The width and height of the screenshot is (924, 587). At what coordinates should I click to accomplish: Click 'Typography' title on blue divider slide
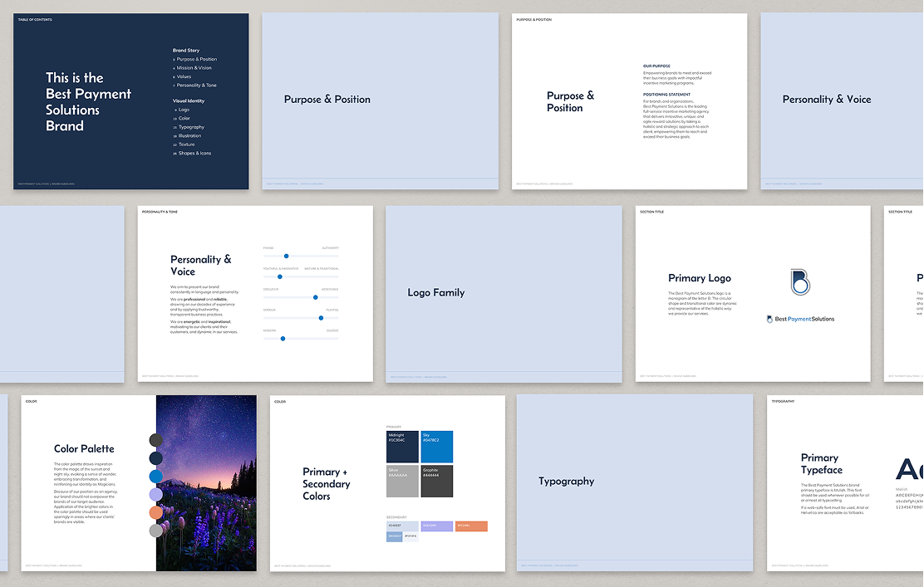[567, 481]
